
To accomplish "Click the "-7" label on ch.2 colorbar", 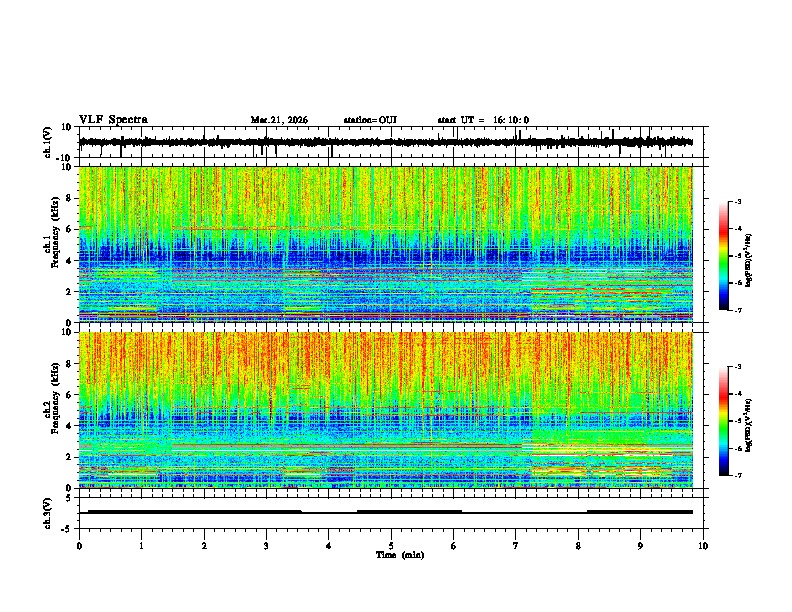I will (737, 475).
